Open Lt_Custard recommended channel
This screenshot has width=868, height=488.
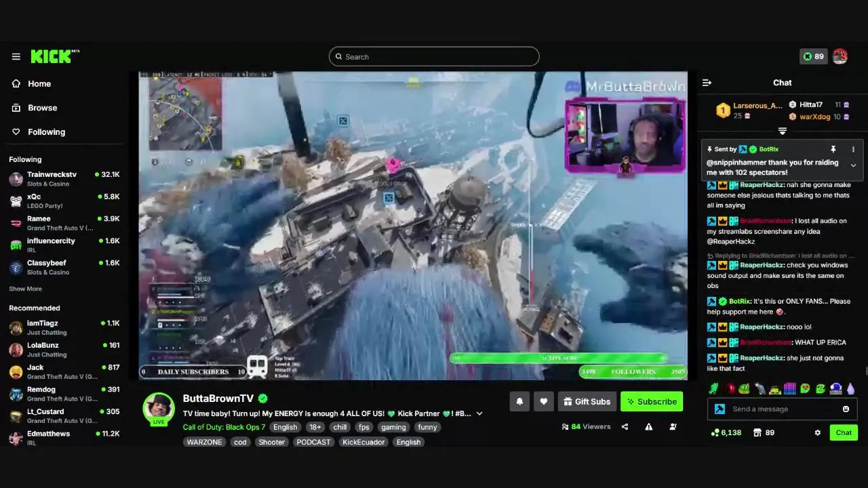pyautogui.click(x=64, y=415)
